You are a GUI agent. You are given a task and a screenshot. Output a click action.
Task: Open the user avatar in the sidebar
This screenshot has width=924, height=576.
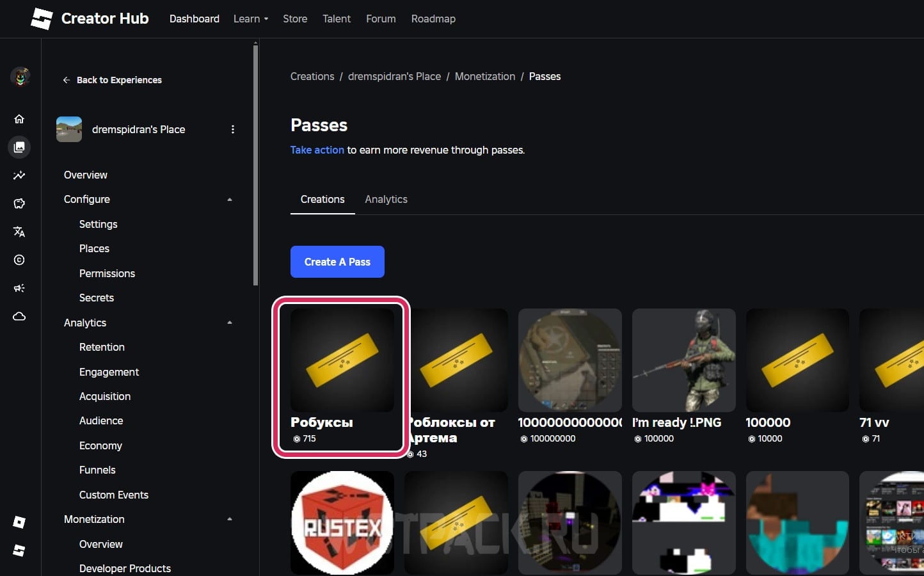pyautogui.click(x=20, y=77)
